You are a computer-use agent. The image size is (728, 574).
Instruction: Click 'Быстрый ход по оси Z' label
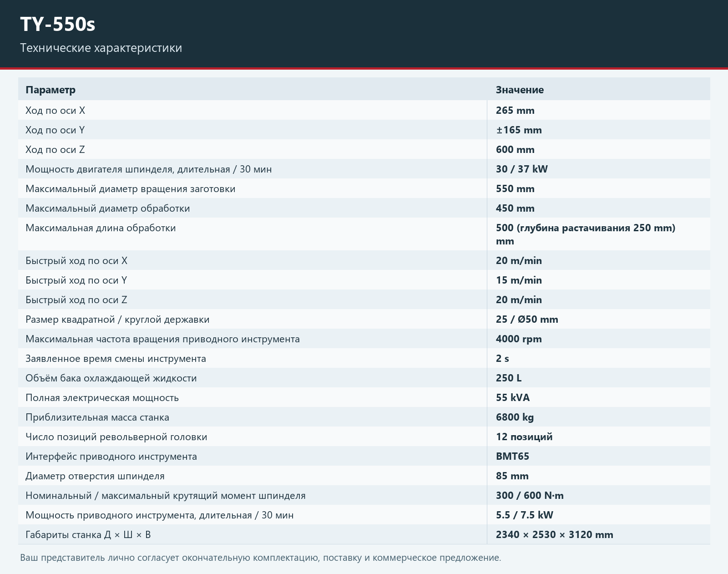(x=76, y=300)
